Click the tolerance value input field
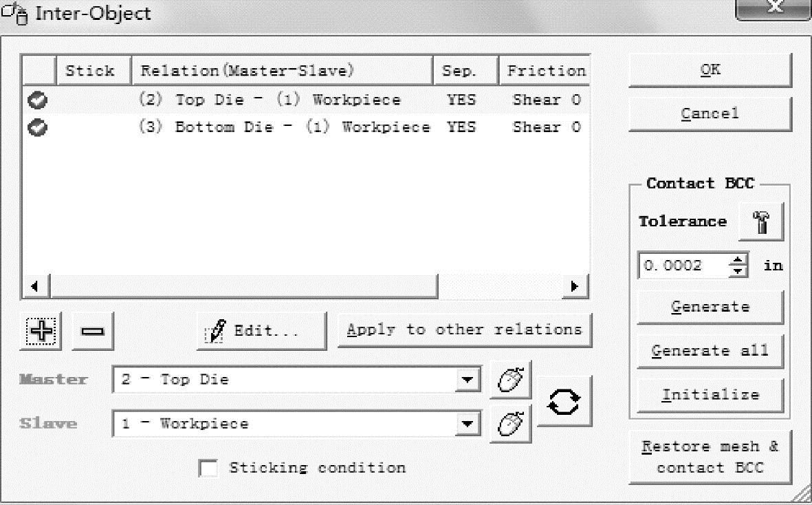Screen dimensions: 812x505 pos(681,266)
